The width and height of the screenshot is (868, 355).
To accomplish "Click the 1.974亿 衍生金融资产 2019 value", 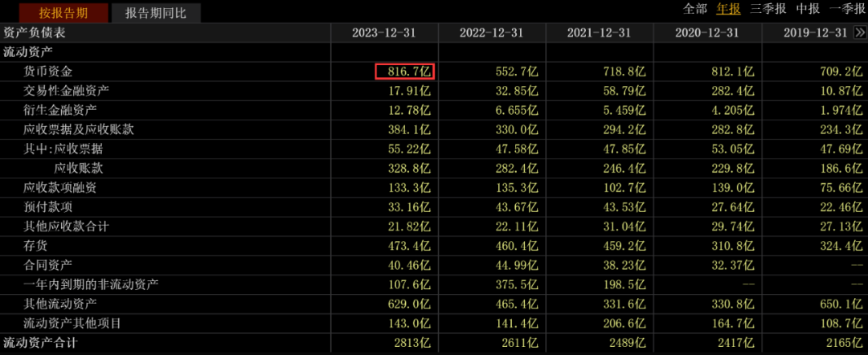I will click(x=841, y=111).
